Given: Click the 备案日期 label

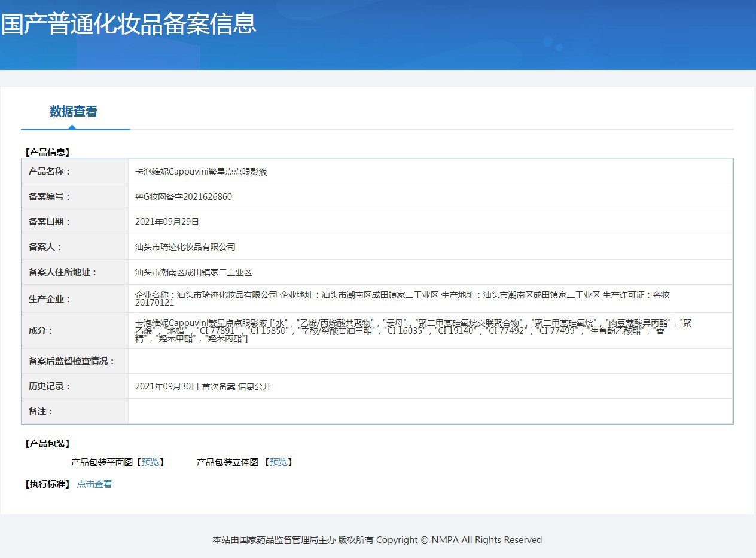Looking at the screenshot, I should (x=50, y=222).
